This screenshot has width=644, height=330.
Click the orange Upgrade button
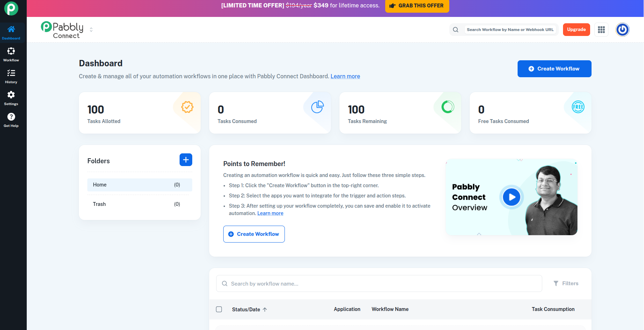[x=576, y=30]
